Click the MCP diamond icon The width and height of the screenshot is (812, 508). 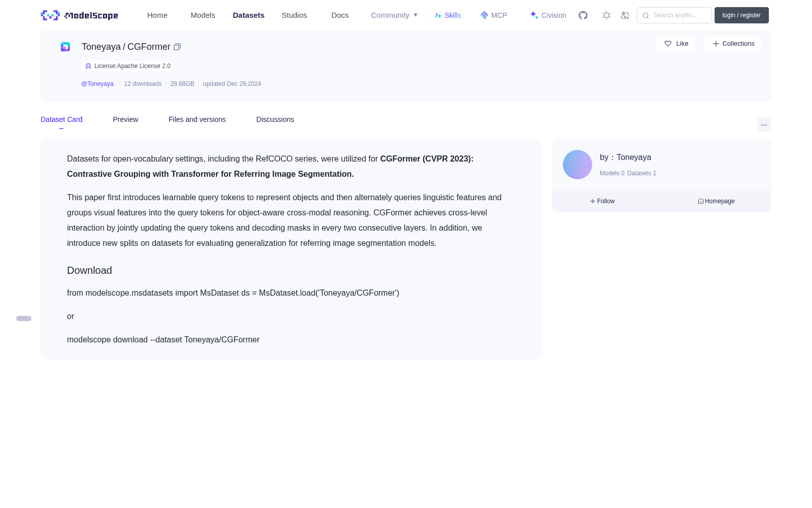click(x=484, y=15)
